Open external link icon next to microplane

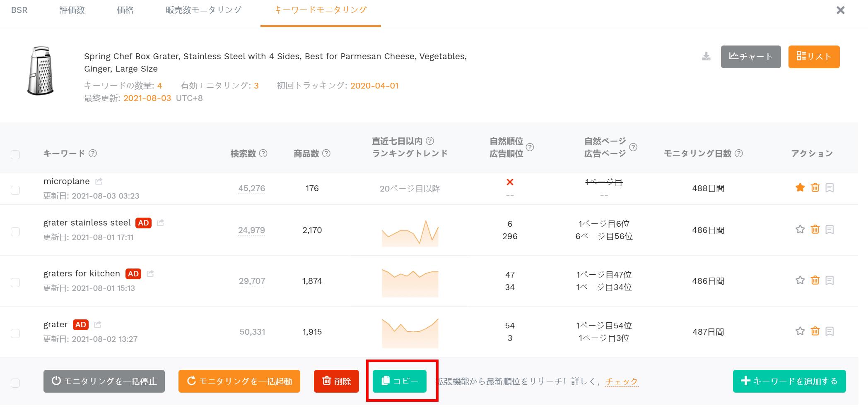click(99, 181)
